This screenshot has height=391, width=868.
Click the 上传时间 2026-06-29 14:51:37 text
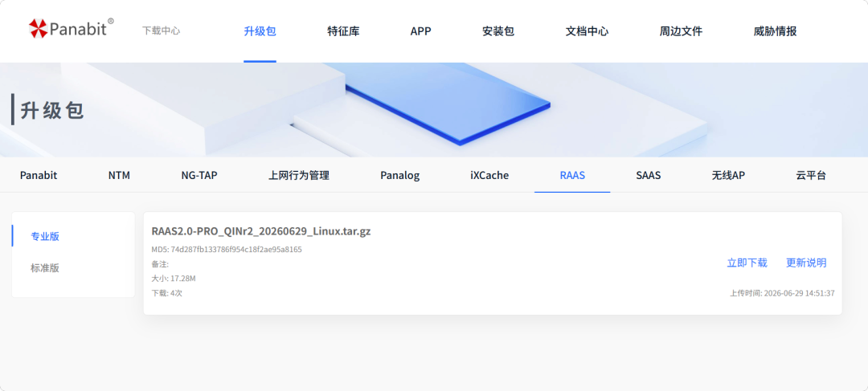[x=782, y=293]
